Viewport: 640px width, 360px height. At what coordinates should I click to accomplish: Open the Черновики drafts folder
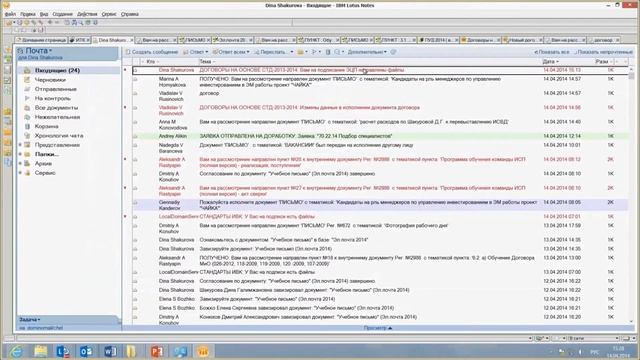[50, 80]
